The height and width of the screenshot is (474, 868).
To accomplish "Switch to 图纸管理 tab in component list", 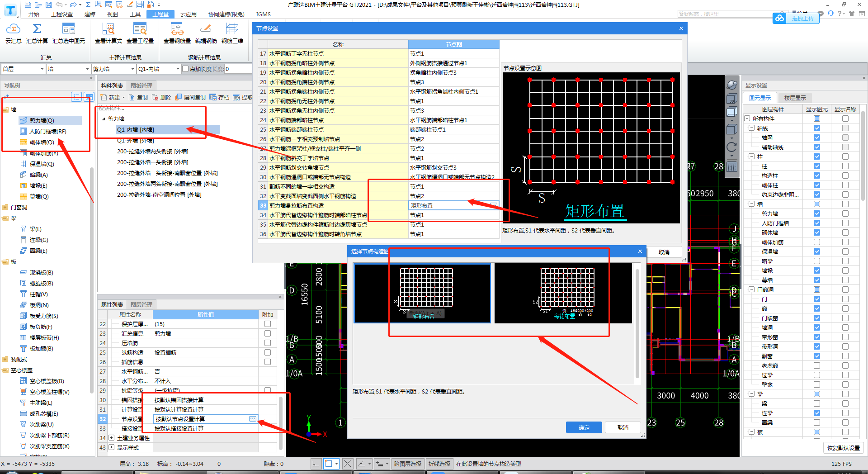I will (142, 85).
